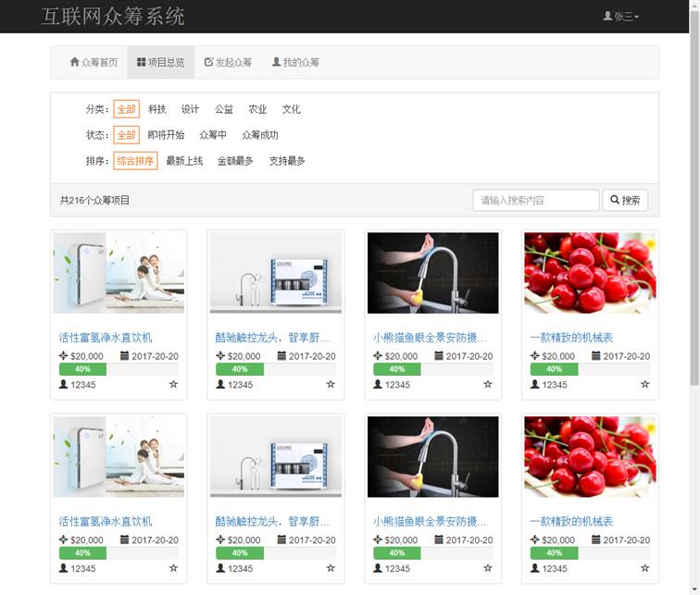Viewport: 700px width, 595px height.
Task: Click top-row air purifier family thumbnail
Action: [x=119, y=273]
